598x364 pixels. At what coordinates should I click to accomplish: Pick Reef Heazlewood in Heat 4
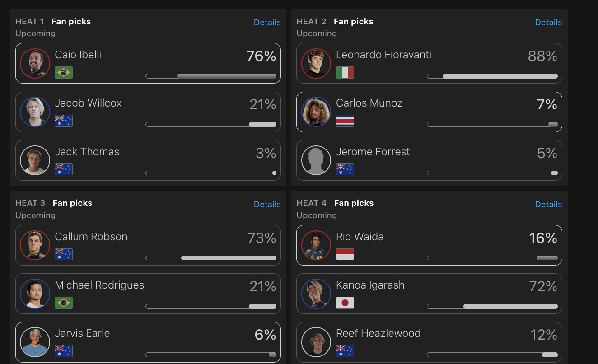click(429, 342)
